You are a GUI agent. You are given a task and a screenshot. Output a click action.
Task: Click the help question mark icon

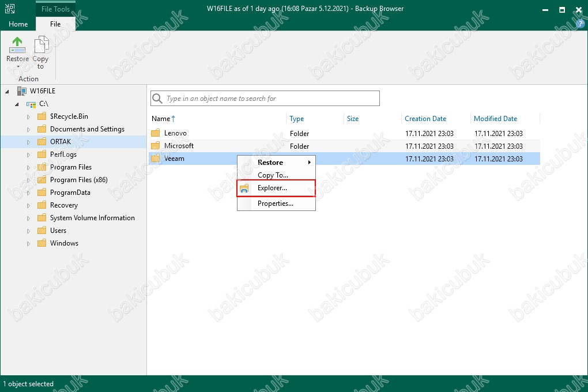click(580, 24)
